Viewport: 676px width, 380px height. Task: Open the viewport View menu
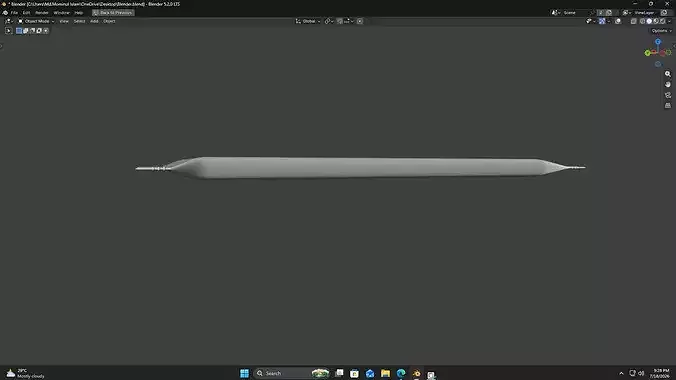[x=64, y=21]
